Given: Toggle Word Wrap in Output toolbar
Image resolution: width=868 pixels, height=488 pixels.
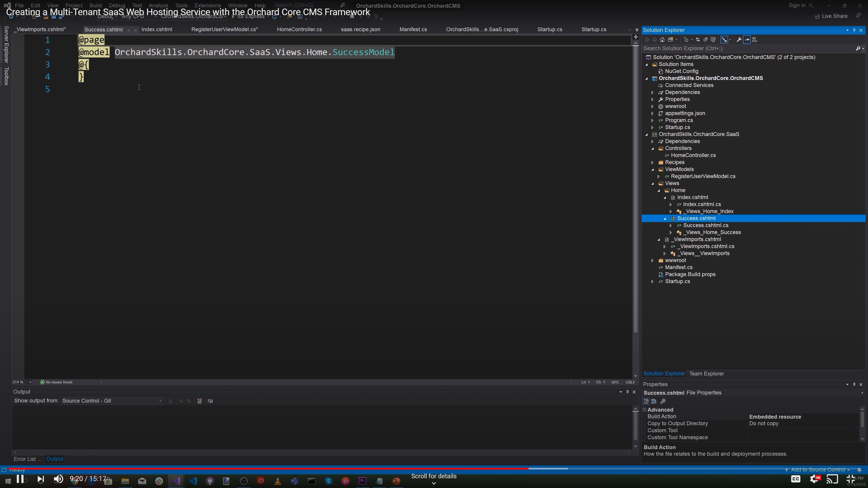Looking at the screenshot, I should pyautogui.click(x=210, y=401).
